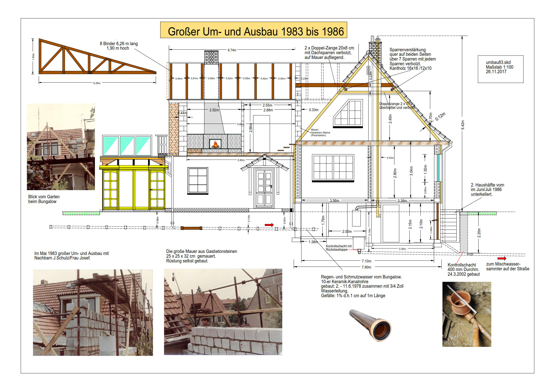Select the triangular attic window

(x=348, y=114)
